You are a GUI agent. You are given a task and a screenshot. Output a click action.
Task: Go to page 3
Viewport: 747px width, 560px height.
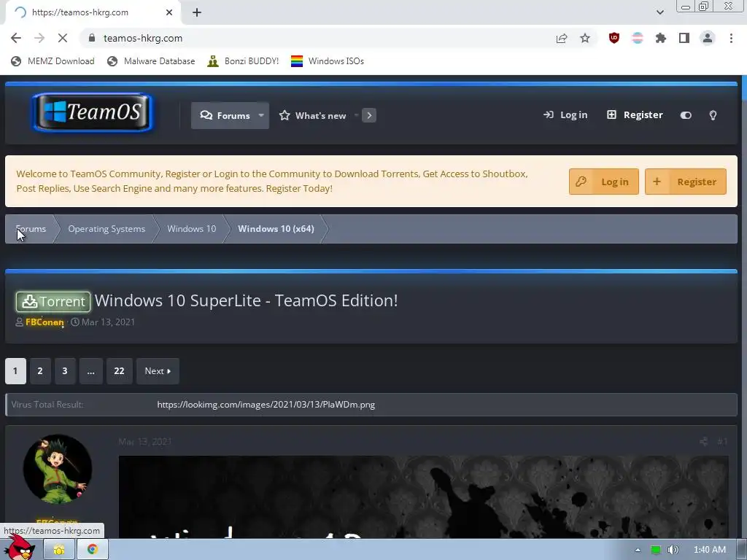(x=65, y=371)
